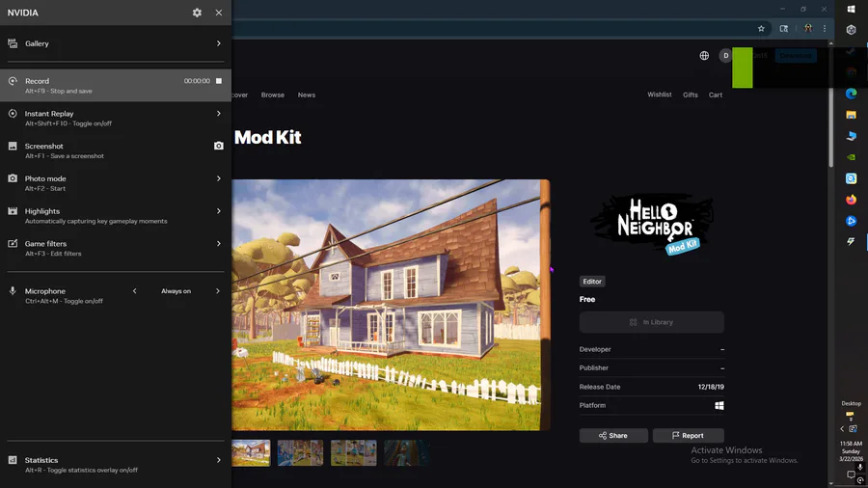Viewport: 868px width, 488px height.
Task: Close the NVIDIA overlay panel
Action: point(219,13)
